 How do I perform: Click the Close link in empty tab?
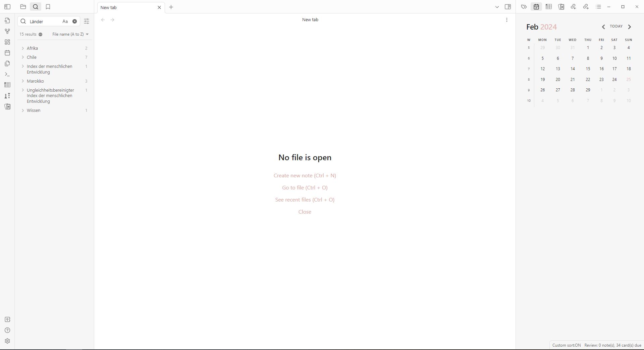(305, 212)
